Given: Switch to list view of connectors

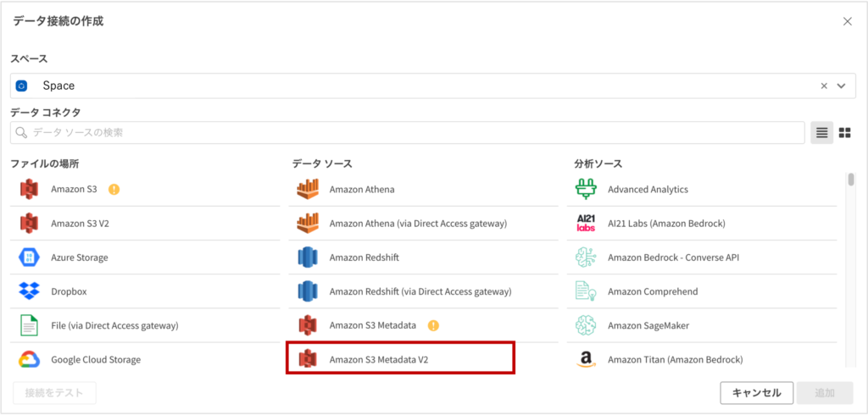Looking at the screenshot, I should 822,133.
